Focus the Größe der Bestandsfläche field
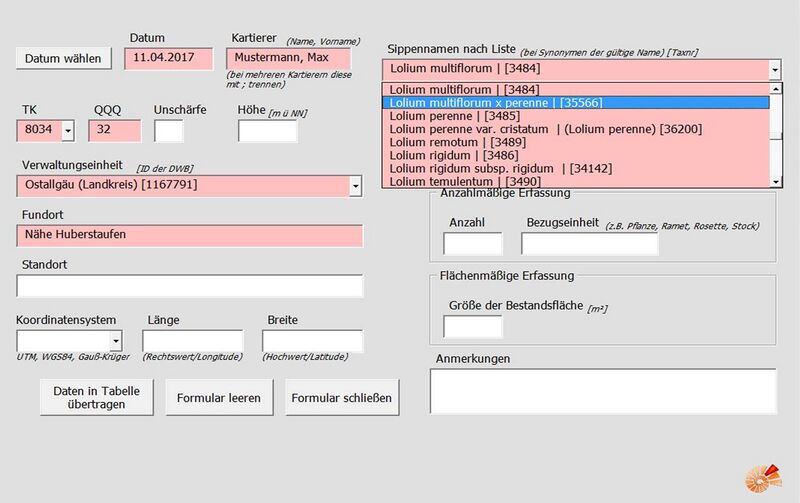 [x=473, y=326]
